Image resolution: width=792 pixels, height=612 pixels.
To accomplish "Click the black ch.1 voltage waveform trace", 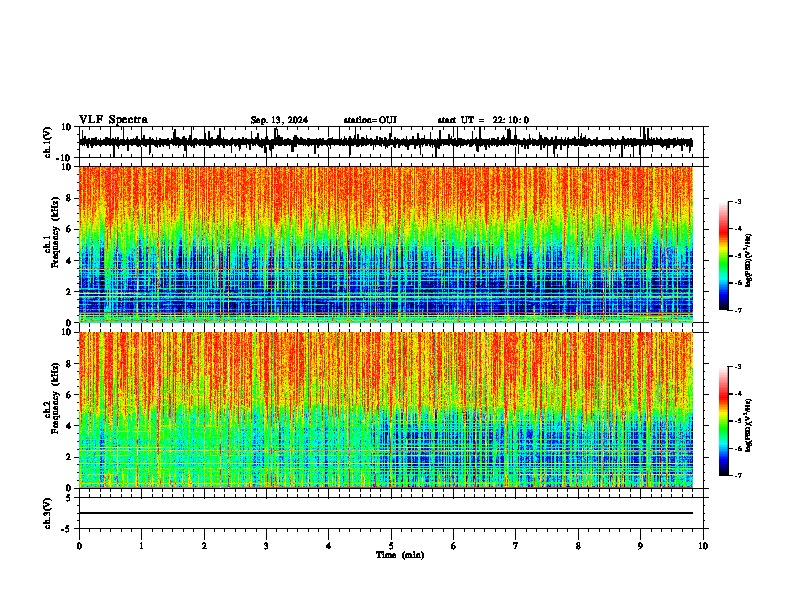I will pos(386,142).
